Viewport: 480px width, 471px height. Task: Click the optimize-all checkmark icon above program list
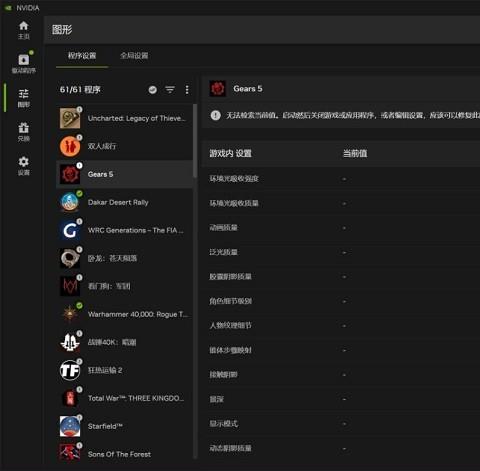pos(153,90)
